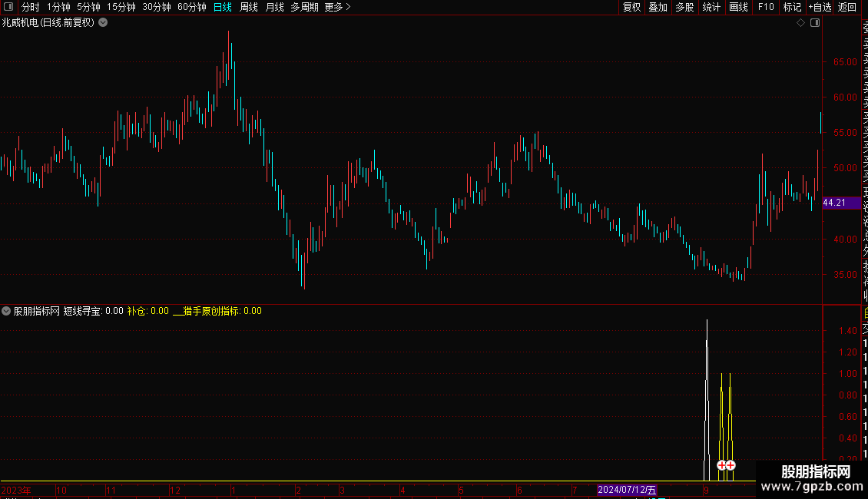Select the 30分钟 period tab

pyautogui.click(x=157, y=7)
